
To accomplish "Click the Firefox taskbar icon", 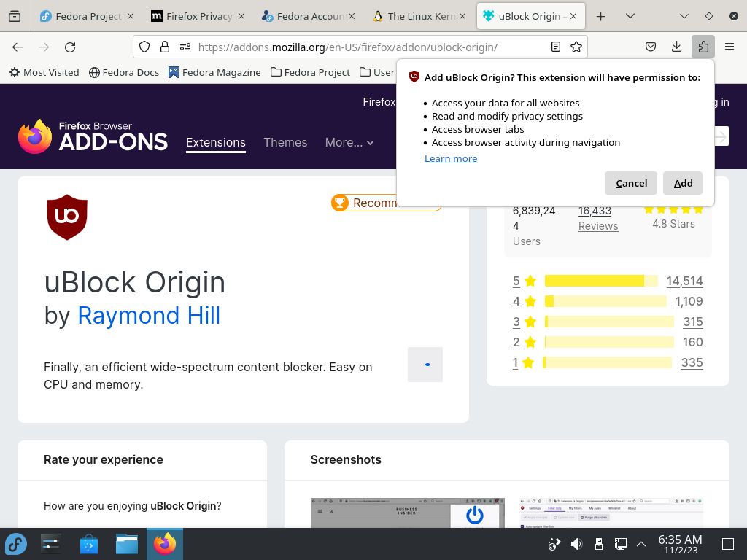I will coord(165,544).
